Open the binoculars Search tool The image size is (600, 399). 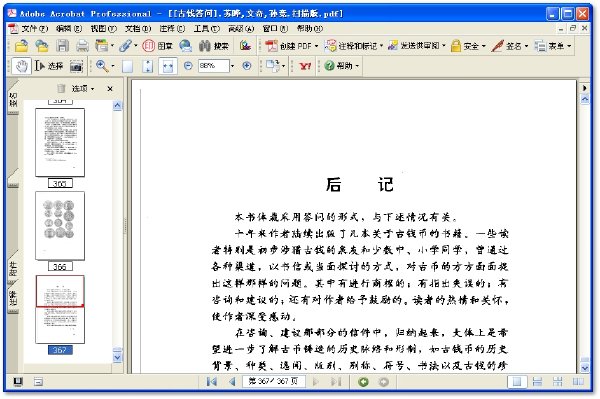point(214,46)
